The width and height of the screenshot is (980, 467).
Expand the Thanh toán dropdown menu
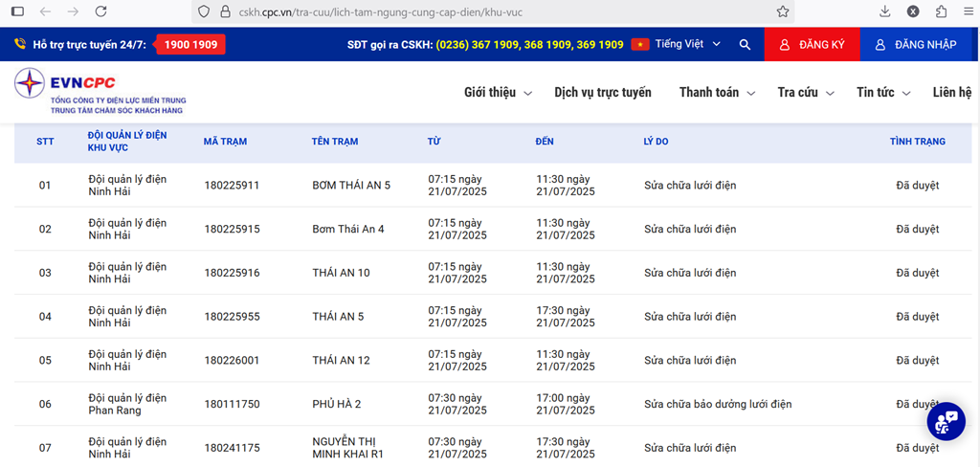point(717,93)
